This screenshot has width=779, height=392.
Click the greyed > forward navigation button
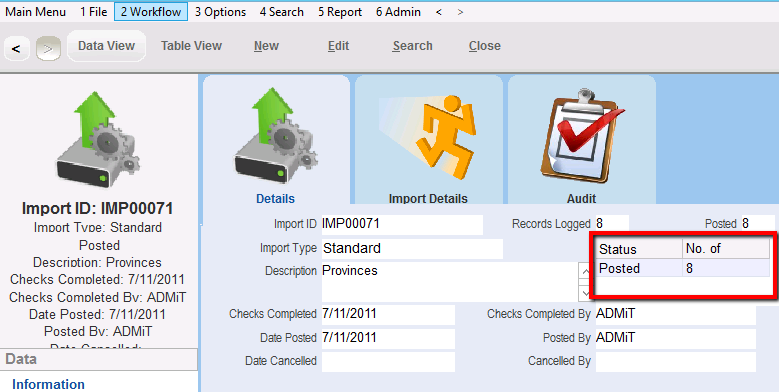point(48,49)
